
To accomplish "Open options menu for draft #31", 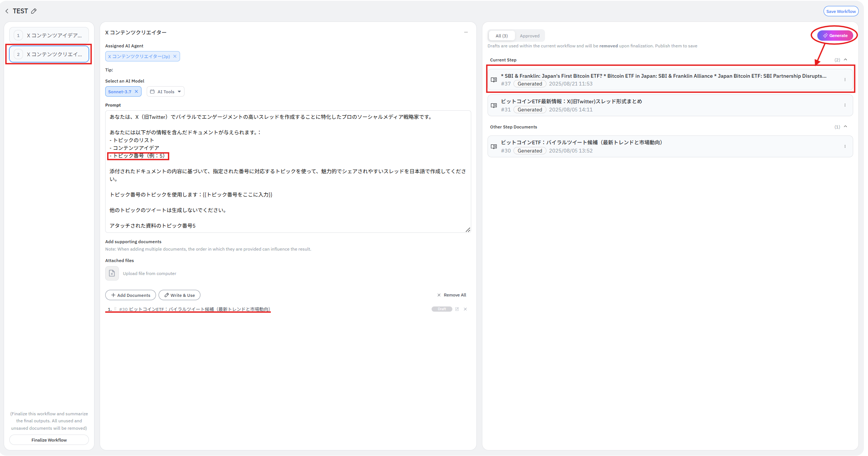I will (845, 105).
